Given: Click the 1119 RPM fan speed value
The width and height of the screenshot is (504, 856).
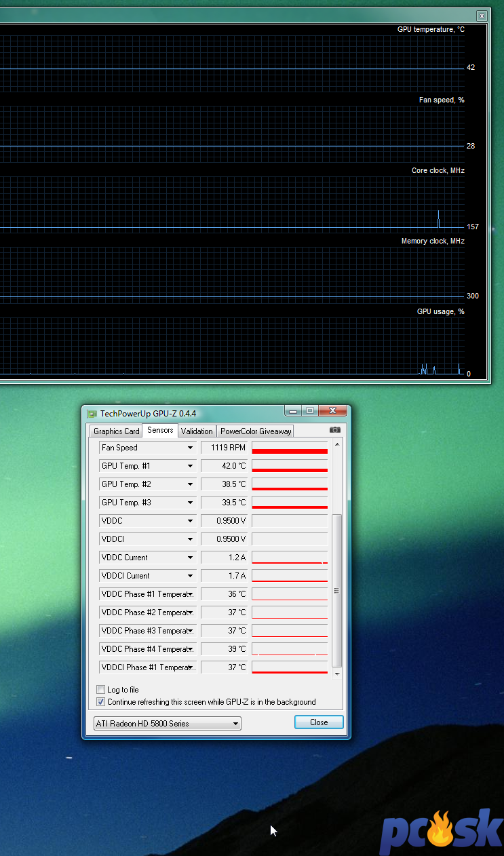Looking at the screenshot, I should pos(225,448).
